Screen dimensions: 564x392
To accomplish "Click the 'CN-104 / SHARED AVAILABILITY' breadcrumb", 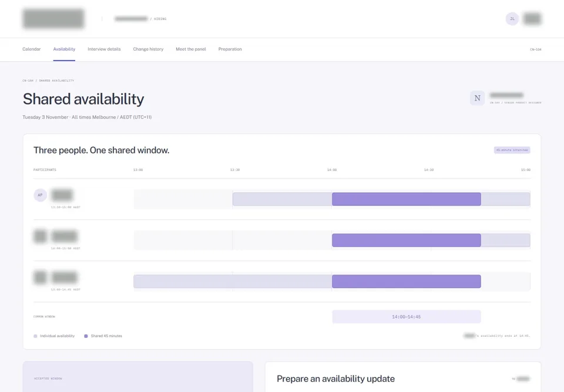I will coord(48,81).
